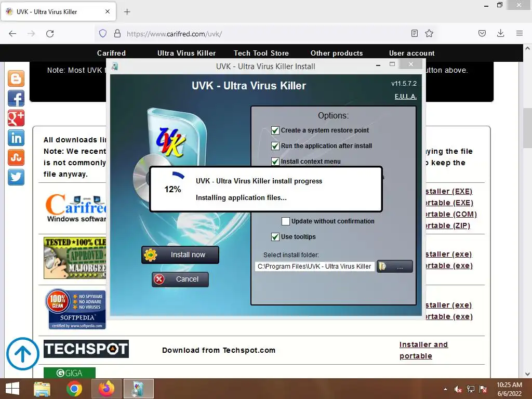Open the Firefox hamburger application menu
Screen dimensions: 532x399
tap(520, 33)
